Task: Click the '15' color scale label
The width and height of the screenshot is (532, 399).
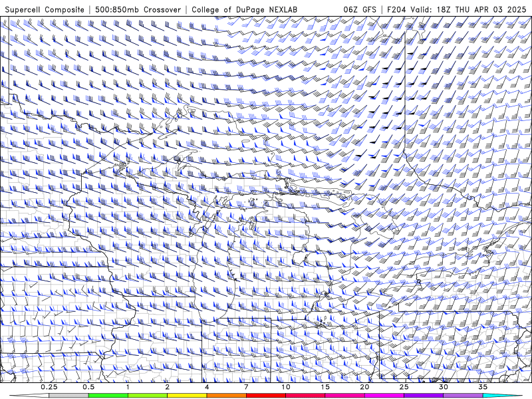Action: [325, 387]
